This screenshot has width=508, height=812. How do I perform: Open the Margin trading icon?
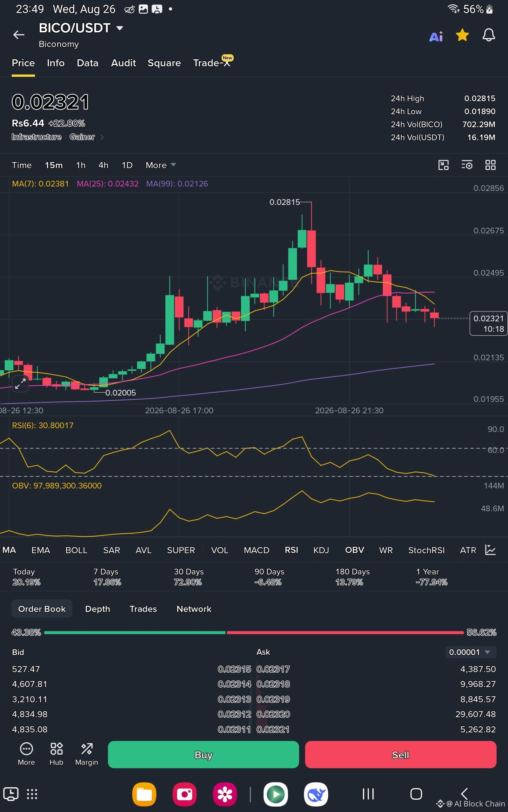click(87, 754)
